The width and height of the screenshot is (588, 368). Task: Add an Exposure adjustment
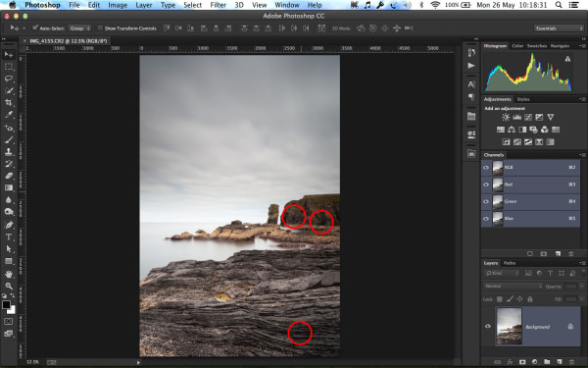click(x=539, y=117)
